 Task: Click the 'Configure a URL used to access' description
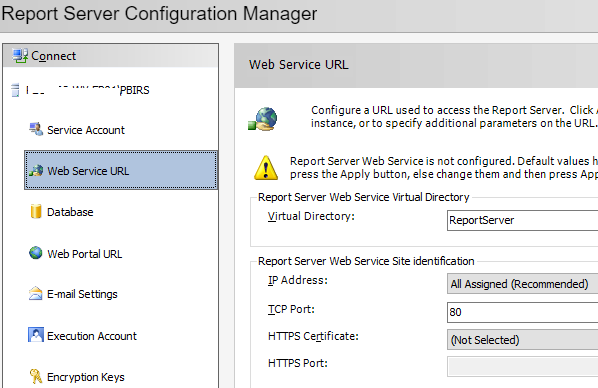click(x=454, y=117)
